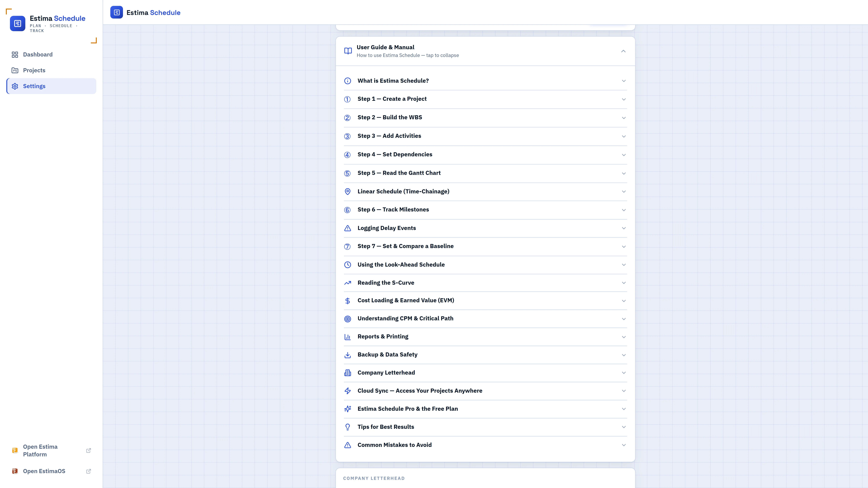This screenshot has width=868, height=488.
Task: Open Step 7 — Set & Compare a Baseline
Action: coord(485,247)
